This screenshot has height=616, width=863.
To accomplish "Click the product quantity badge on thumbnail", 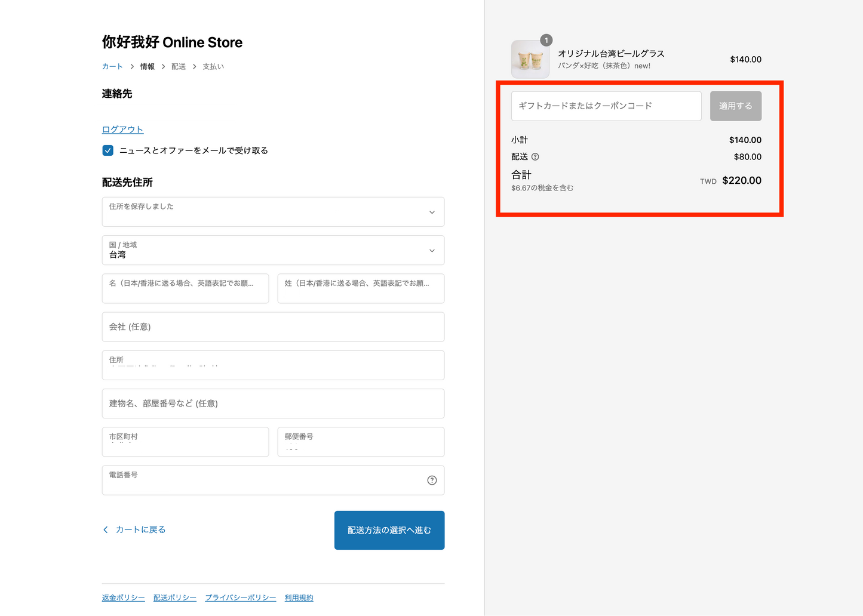I will click(x=546, y=41).
